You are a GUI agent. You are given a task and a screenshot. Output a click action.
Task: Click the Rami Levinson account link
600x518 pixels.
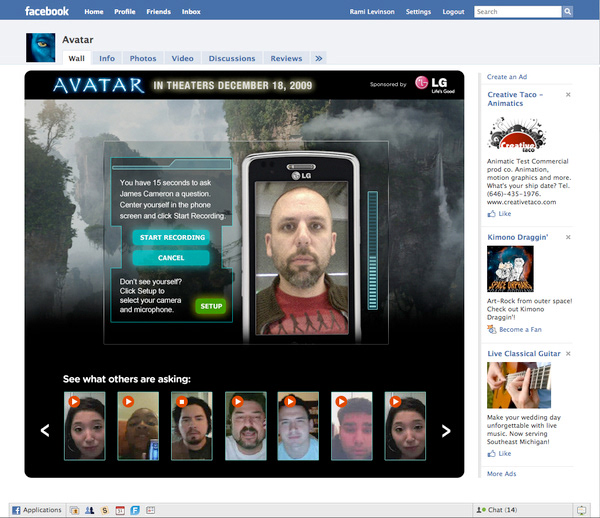pyautogui.click(x=372, y=11)
